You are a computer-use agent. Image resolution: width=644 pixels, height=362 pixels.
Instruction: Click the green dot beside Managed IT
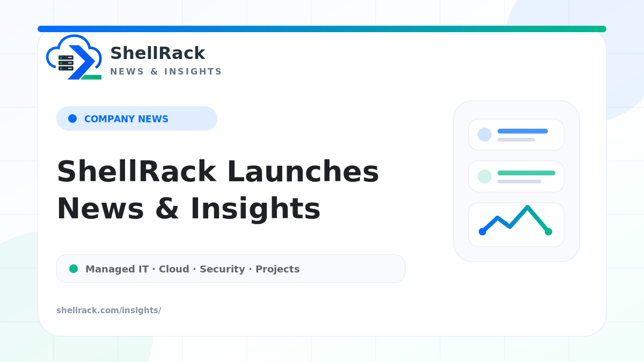point(74,269)
